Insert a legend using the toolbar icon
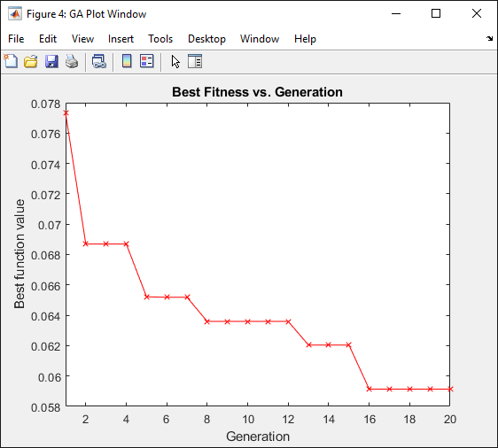This screenshot has height=448, width=498. pos(147,61)
